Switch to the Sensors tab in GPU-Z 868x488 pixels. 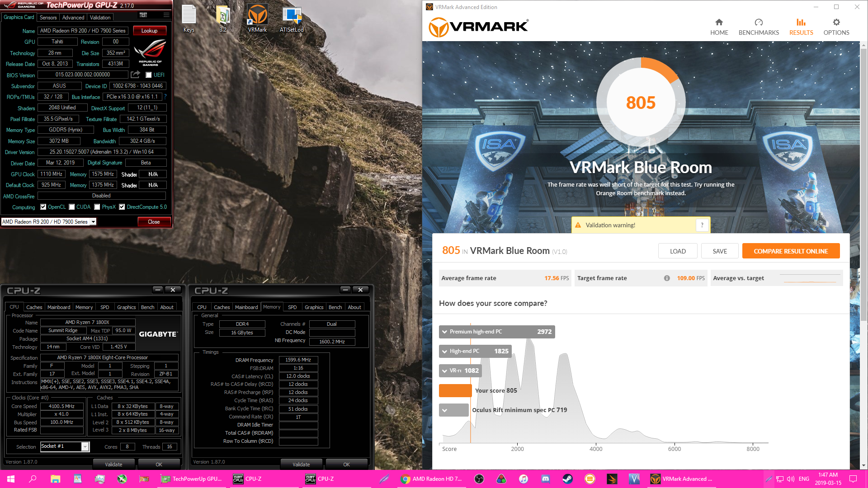tap(48, 17)
